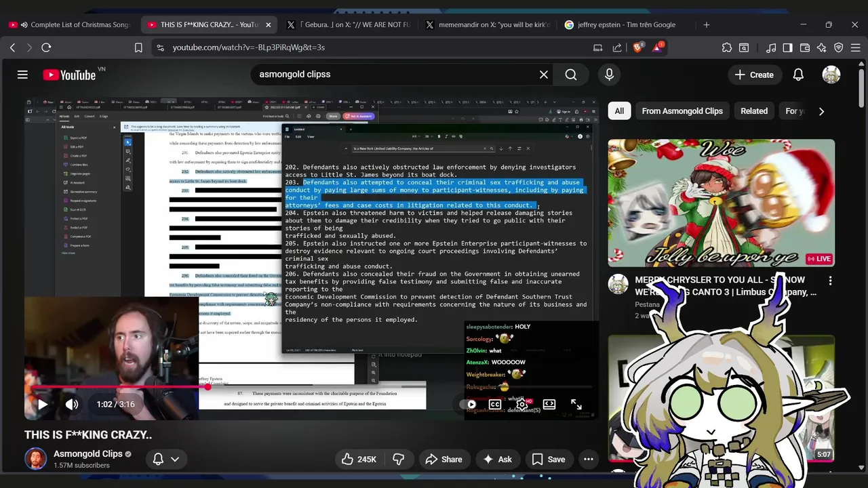868x488 pixels.
Task: Open YouTube guide hamburger menu
Action: 22,75
